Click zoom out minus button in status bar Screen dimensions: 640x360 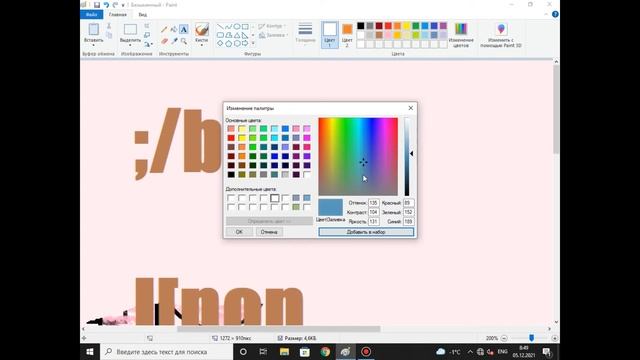point(504,338)
